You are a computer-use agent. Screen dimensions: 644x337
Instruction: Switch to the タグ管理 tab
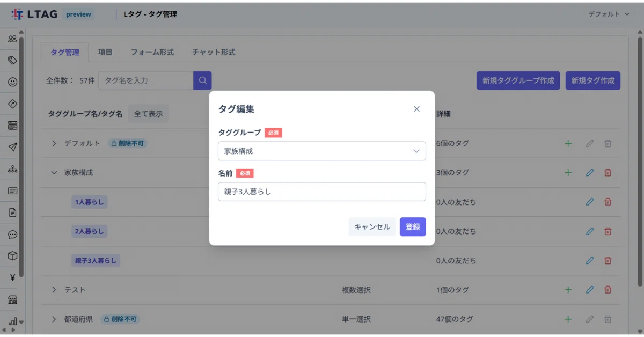(x=65, y=52)
